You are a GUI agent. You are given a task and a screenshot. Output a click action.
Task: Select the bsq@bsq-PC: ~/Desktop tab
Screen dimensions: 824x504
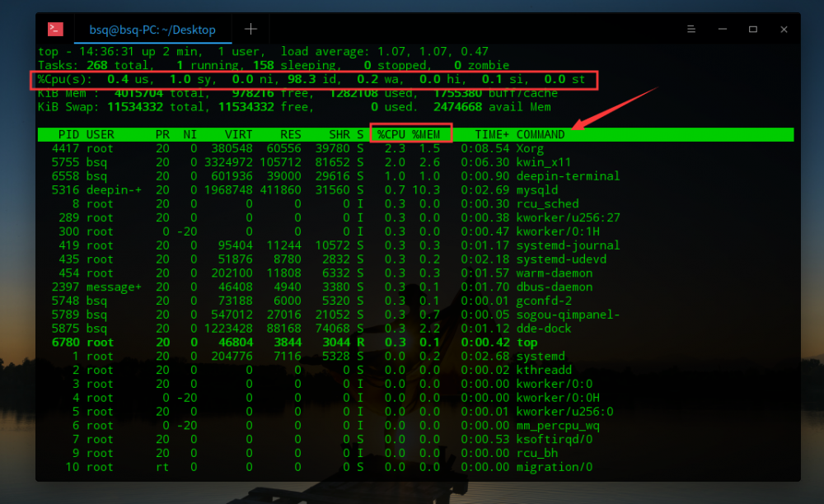[x=152, y=30]
